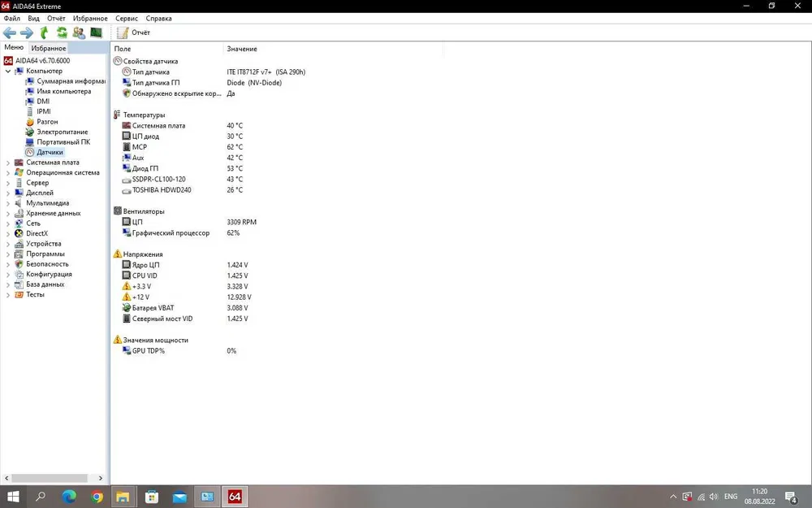Screen dimensions: 812x508
Task: Switch to the Избранное tab in sidebar
Action: coord(48,48)
